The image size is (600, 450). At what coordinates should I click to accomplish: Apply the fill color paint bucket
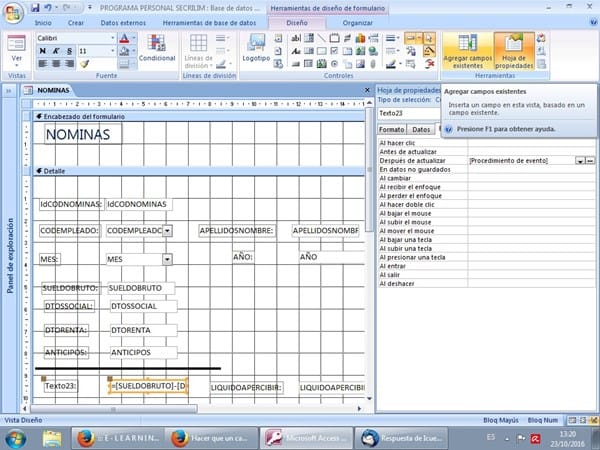(x=124, y=51)
